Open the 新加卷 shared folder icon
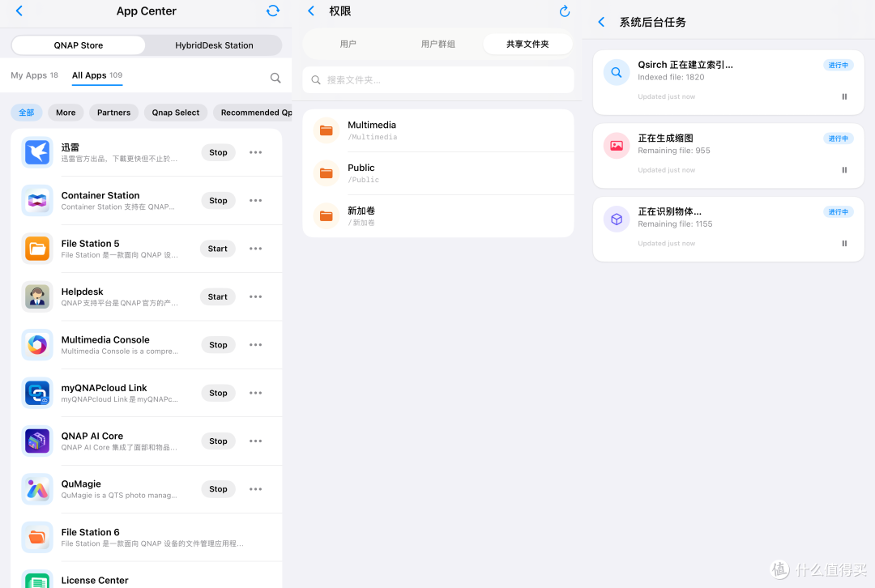 click(x=327, y=216)
